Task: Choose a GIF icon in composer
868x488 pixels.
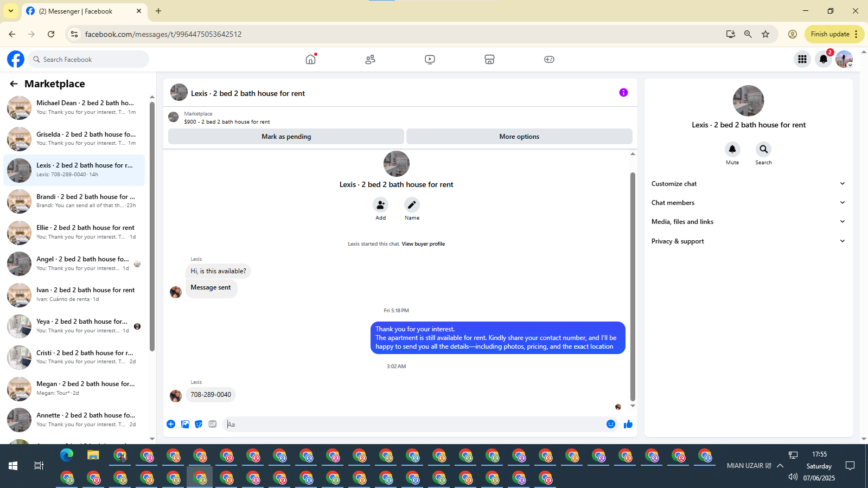Action: click(x=213, y=424)
